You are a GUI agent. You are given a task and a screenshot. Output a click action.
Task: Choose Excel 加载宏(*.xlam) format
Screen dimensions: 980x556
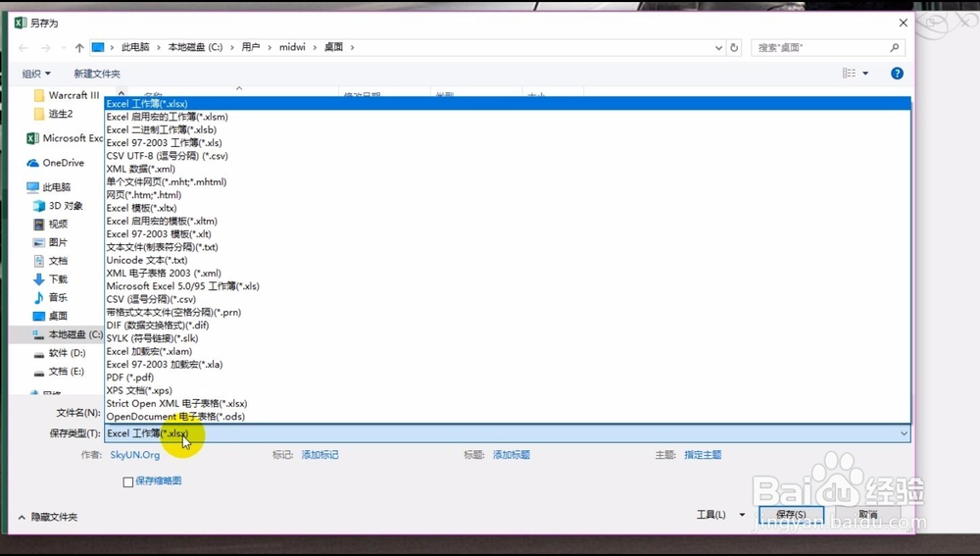507,351
